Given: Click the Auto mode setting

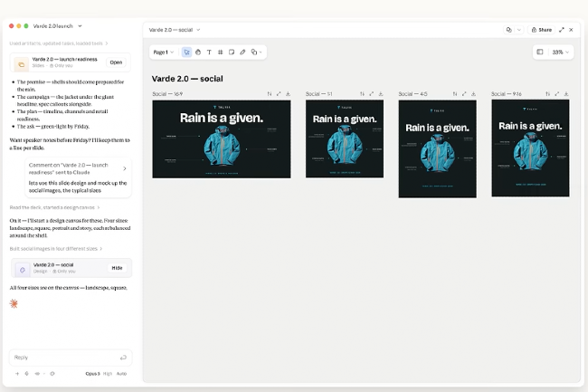Looking at the screenshot, I should [121, 374].
